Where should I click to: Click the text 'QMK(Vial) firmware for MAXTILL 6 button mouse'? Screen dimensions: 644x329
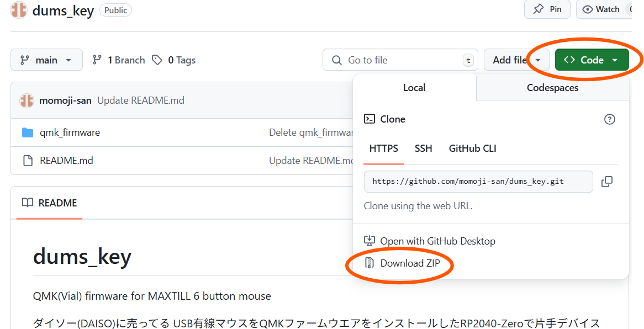152,296
